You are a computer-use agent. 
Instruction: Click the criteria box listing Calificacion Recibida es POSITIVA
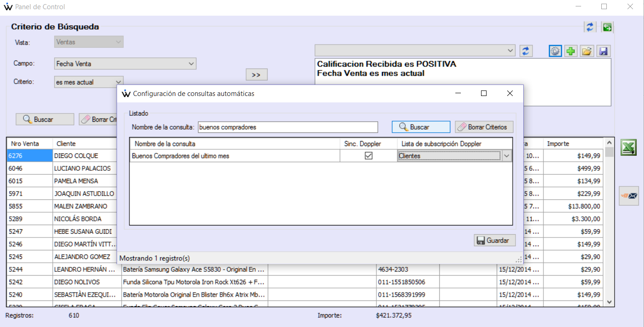click(x=463, y=82)
